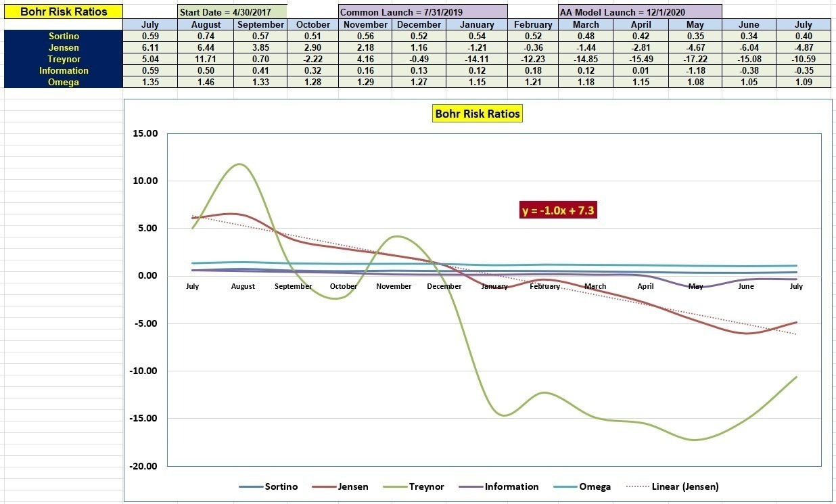836x504 pixels.
Task: Click the December column header in table
Action: (419, 24)
